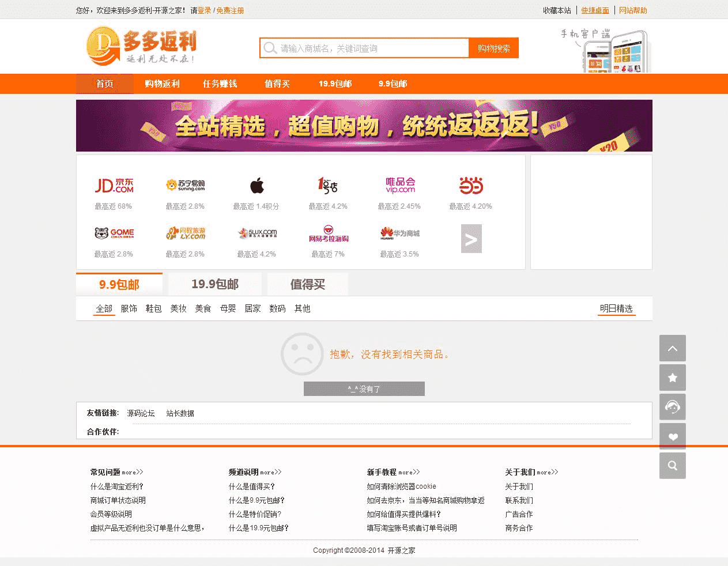Open 广告合作 footer link
This screenshot has height=566, width=728.
519,514
